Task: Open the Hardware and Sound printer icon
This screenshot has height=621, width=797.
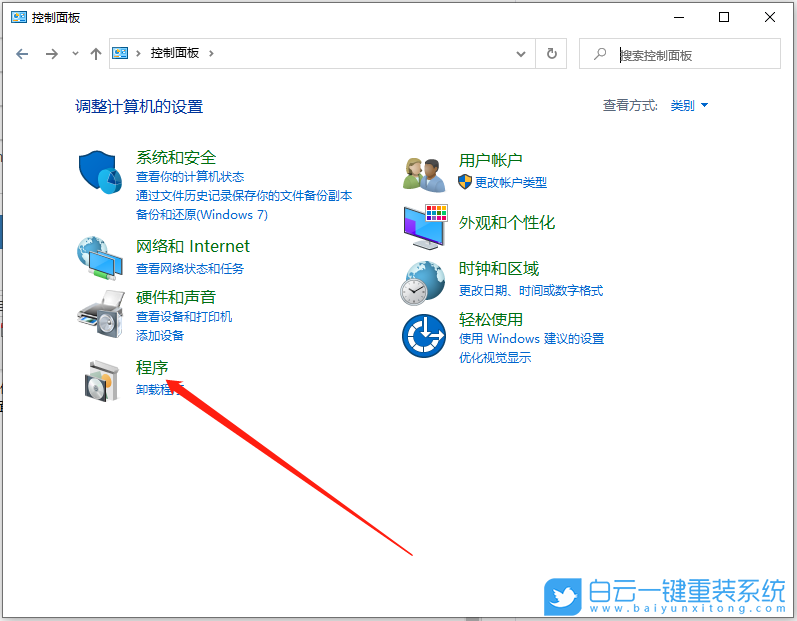Action: [101, 314]
